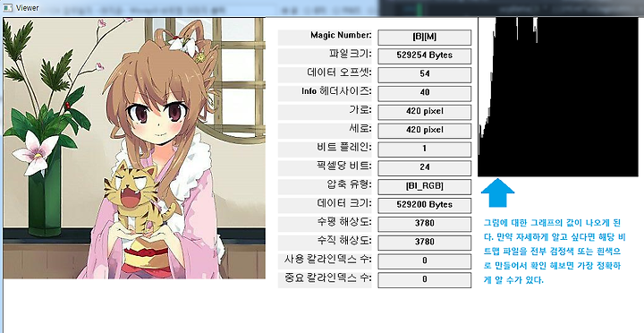Click the Viewer title bar text
Image resolution: width=644 pixels, height=333 pixels.
coord(28,8)
